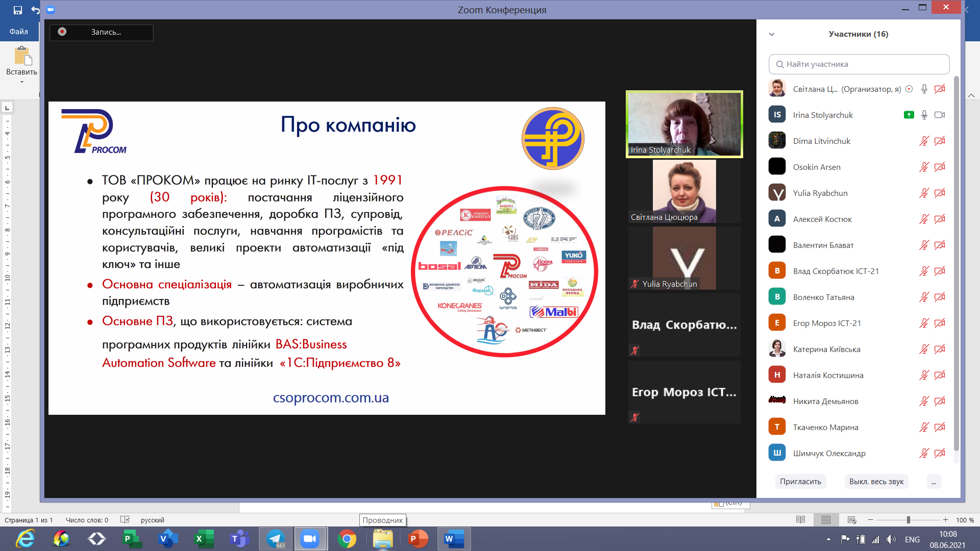Click Катерина Київська's avatar
Viewport: 980px width, 551px height.
point(777,349)
